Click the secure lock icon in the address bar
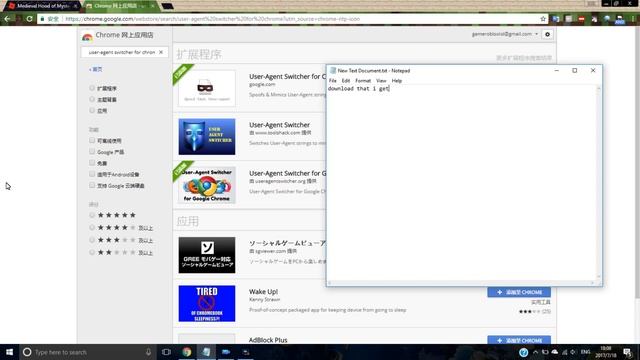 pos(42,19)
